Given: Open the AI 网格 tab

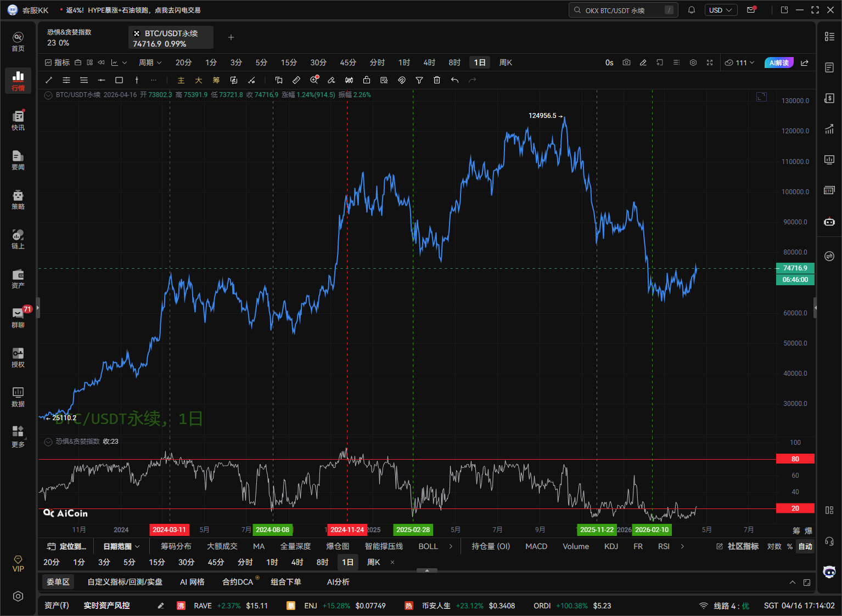Looking at the screenshot, I should (192, 582).
